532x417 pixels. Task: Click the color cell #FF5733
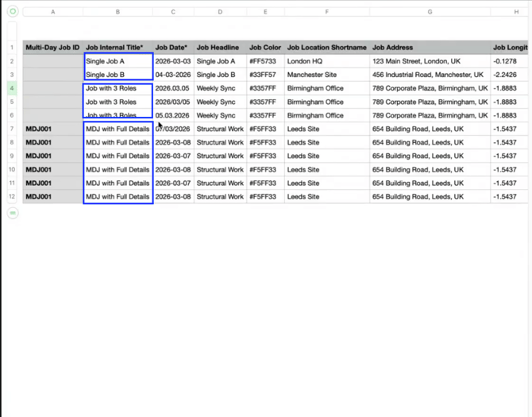[265, 61]
